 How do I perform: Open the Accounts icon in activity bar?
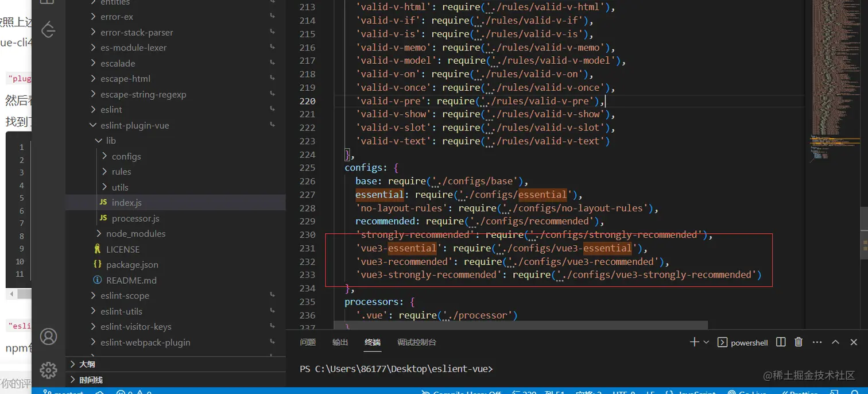coord(48,337)
